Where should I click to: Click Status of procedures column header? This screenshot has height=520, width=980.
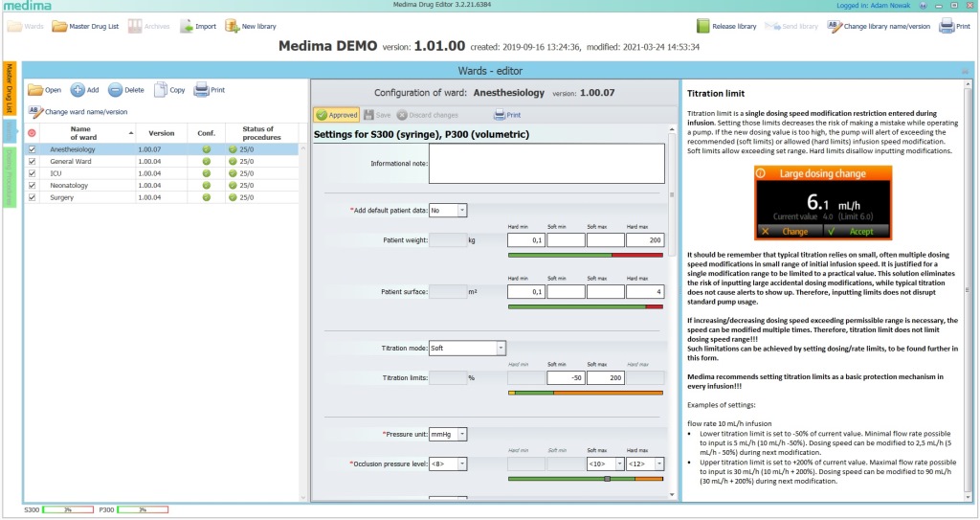pos(261,133)
